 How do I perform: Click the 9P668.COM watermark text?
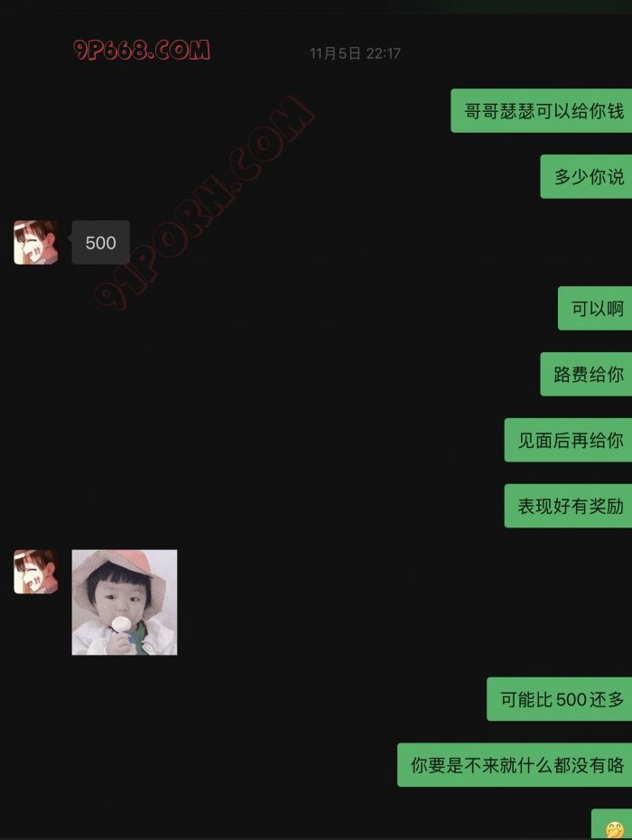[142, 50]
